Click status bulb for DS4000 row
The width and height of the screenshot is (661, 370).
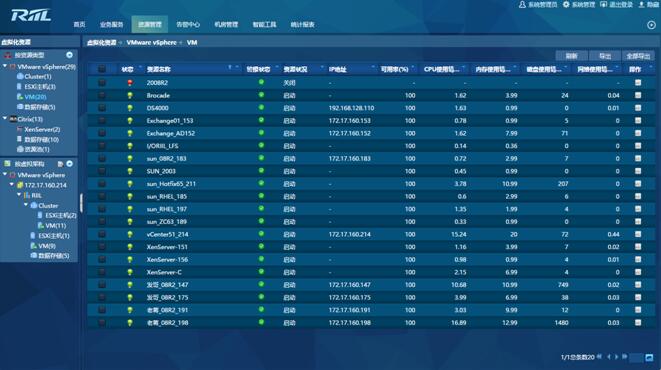(x=130, y=108)
